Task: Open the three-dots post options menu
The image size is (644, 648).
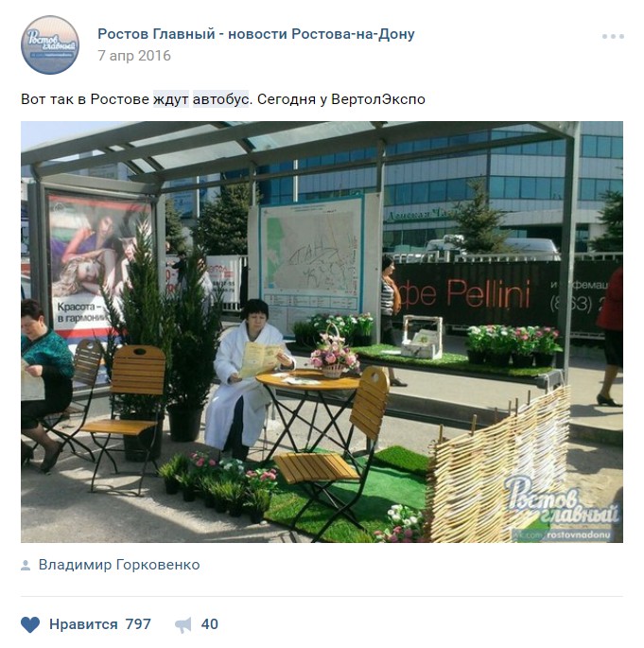Action: click(x=613, y=36)
